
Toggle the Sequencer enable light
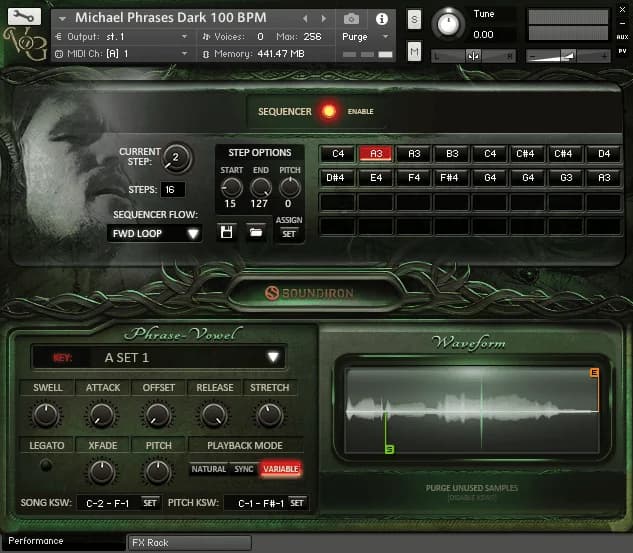pos(329,111)
